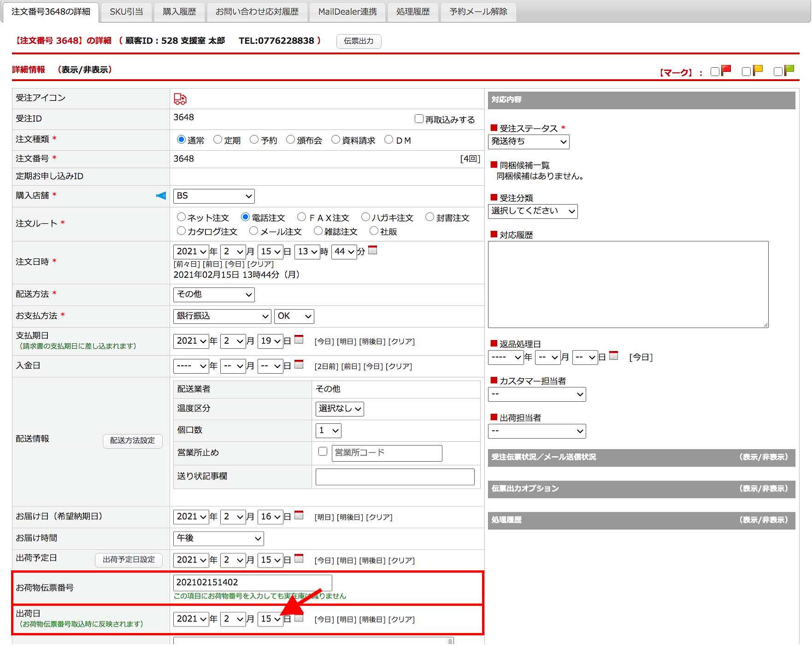
Task: Open the calendar icon for 注文日時
Action: [x=373, y=250]
